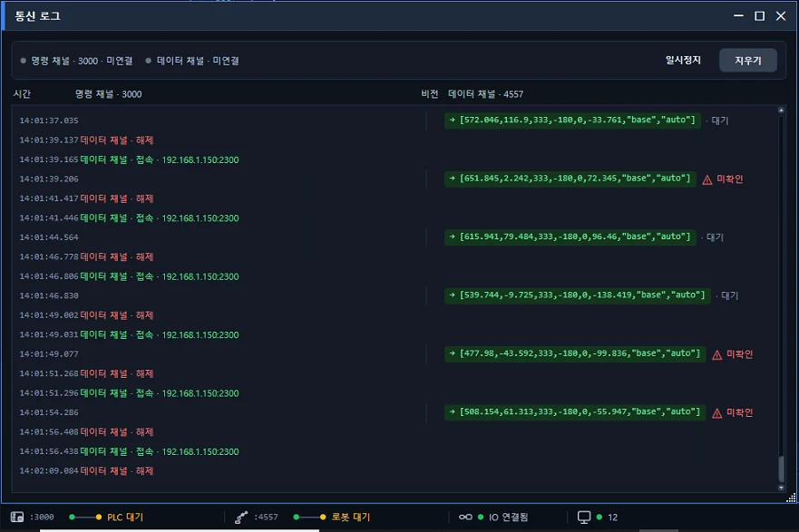Click warning triangle beside 508.154 message
The height and width of the screenshot is (532, 799).
716,413
